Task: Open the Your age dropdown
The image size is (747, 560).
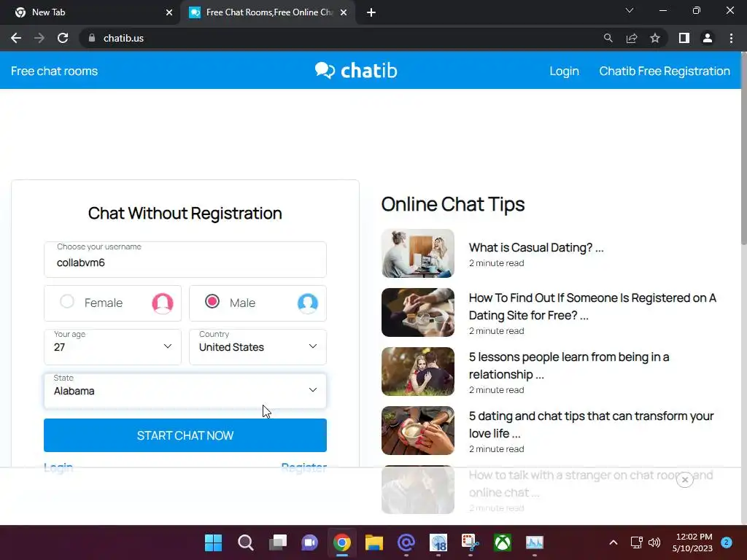Action: coord(112,346)
